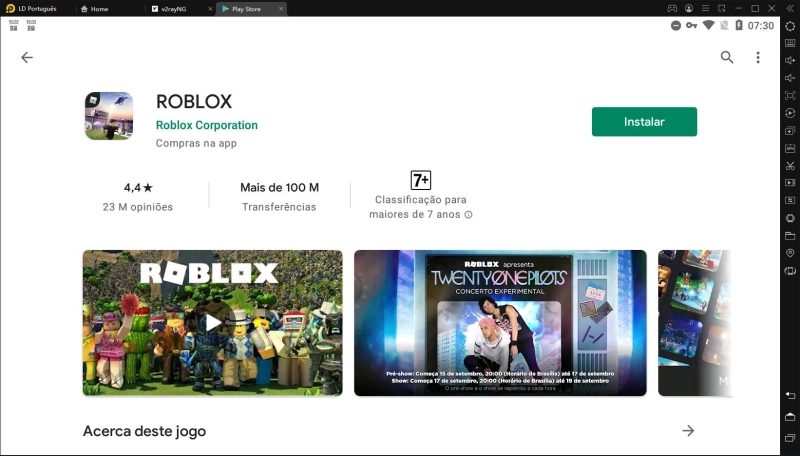The height and width of the screenshot is (456, 800).
Task: Open the three-dot more options menu
Action: coord(758,58)
